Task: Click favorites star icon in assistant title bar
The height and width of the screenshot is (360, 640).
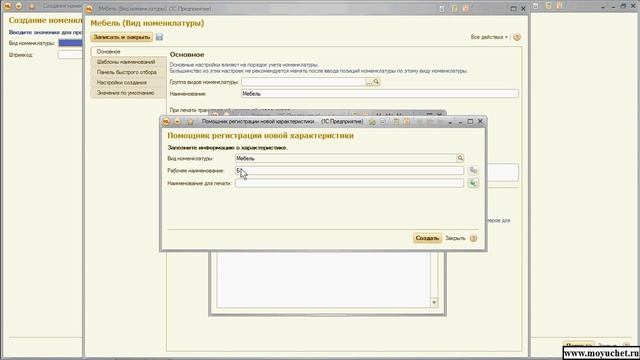Action: tap(190, 122)
